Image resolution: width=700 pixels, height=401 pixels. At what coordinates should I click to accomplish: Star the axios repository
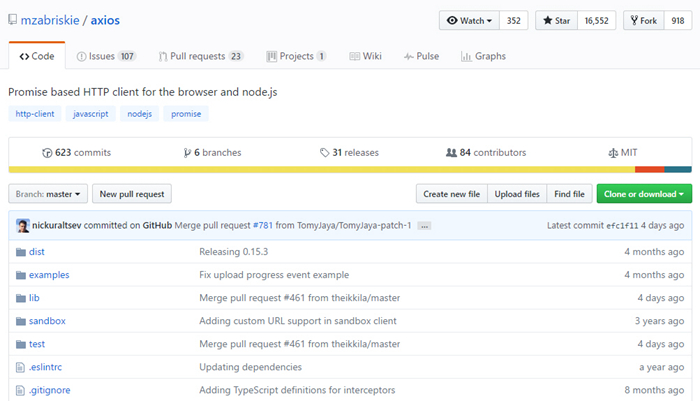tap(556, 21)
